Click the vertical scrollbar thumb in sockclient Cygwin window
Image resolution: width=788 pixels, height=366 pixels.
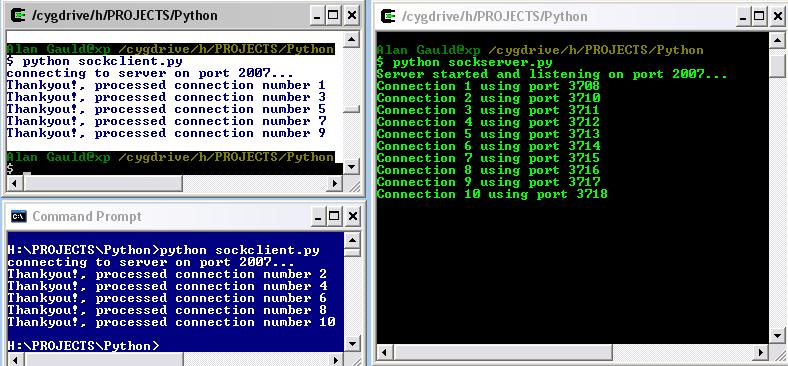coord(352,109)
